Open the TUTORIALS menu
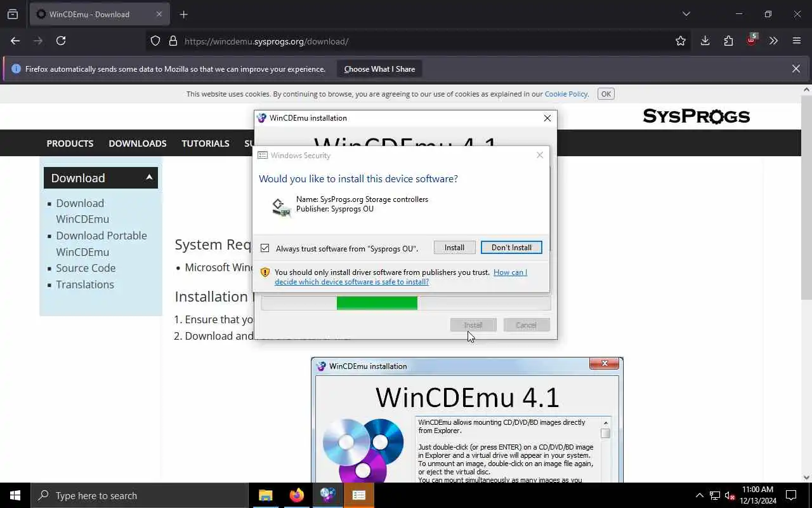The image size is (812, 508). 206,144
